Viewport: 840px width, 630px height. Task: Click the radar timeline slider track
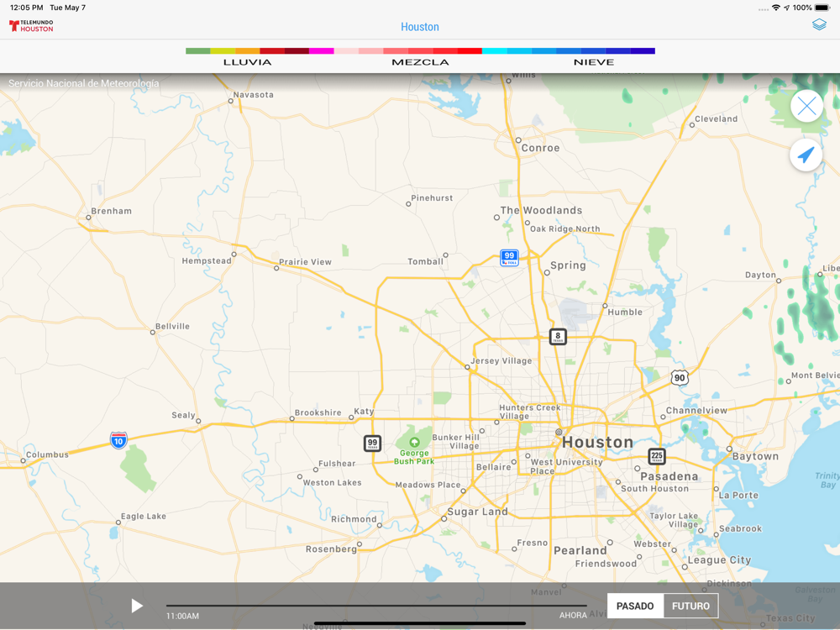(x=376, y=606)
